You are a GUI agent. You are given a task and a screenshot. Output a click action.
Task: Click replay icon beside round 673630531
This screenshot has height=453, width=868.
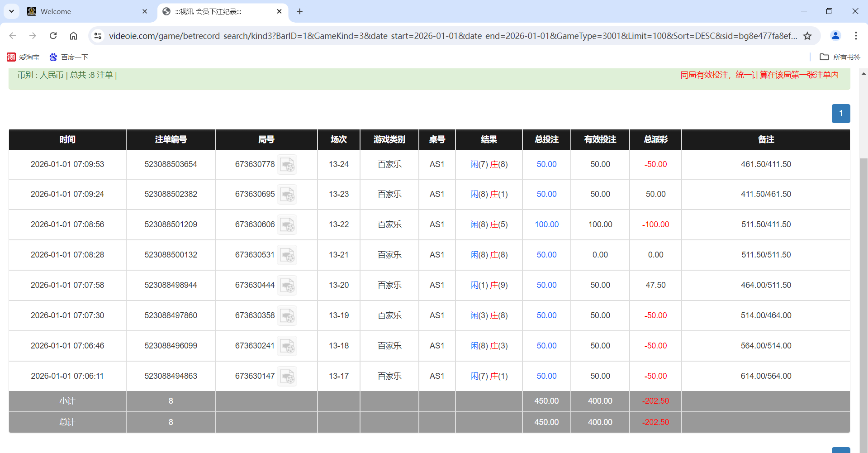point(287,255)
